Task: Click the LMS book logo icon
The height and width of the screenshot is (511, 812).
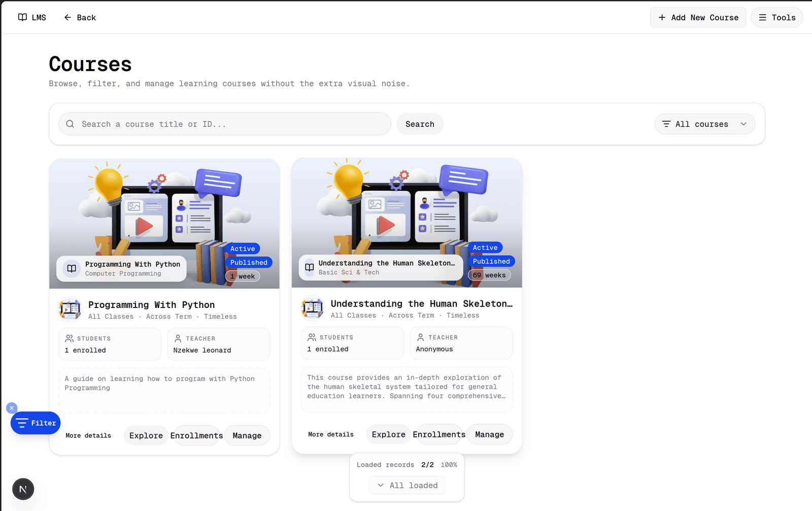Action: [x=22, y=17]
